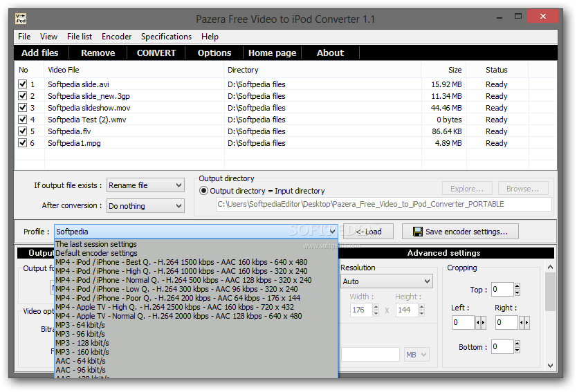
Task: Increase the Cropping Bottom value
Action: (517, 344)
